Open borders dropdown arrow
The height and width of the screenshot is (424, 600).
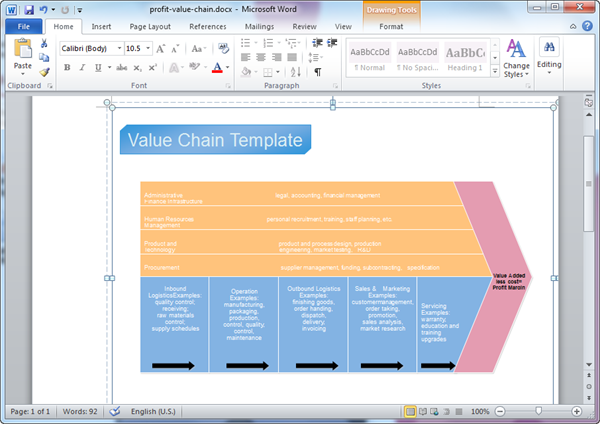(278, 72)
